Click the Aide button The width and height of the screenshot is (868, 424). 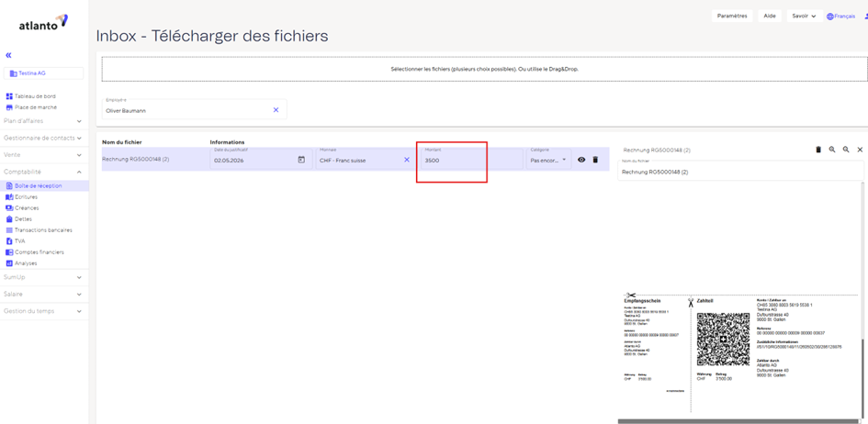(x=770, y=16)
